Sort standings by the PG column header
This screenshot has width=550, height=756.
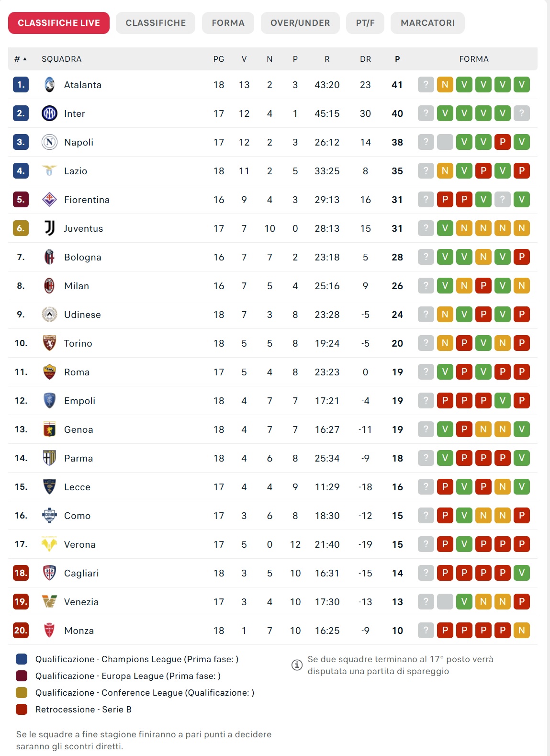219,59
